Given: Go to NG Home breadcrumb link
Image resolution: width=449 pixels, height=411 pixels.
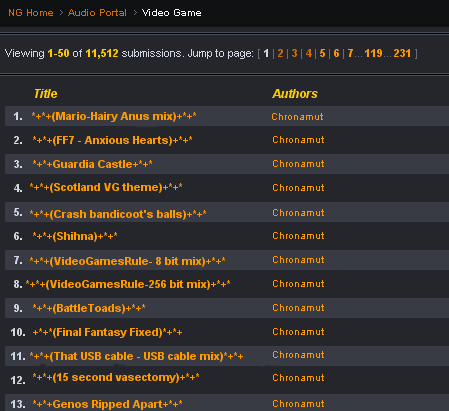Looking at the screenshot, I should pos(31,13).
